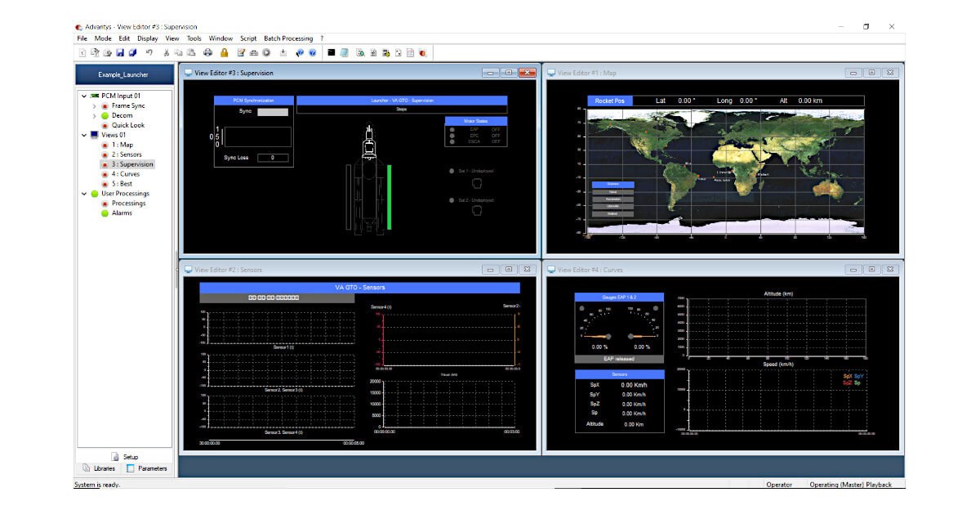This screenshot has width=980, height=510.
Task: Select the Undo toolbar icon
Action: tap(149, 51)
